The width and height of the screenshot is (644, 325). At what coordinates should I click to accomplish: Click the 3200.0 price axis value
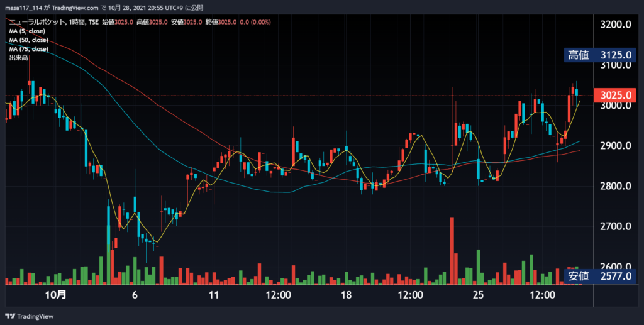click(616, 25)
